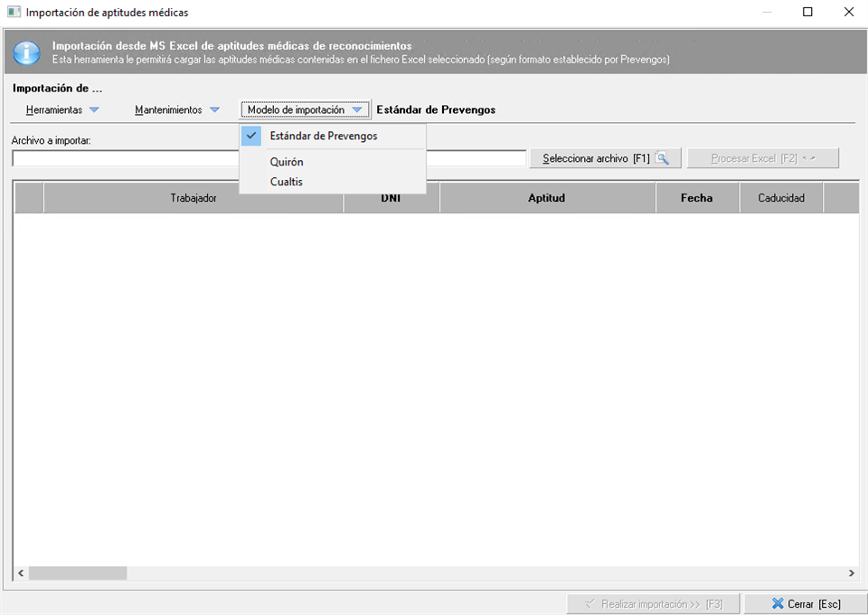Click the checkmark icon on Realizar importación
This screenshot has width=868, height=615.
590,603
